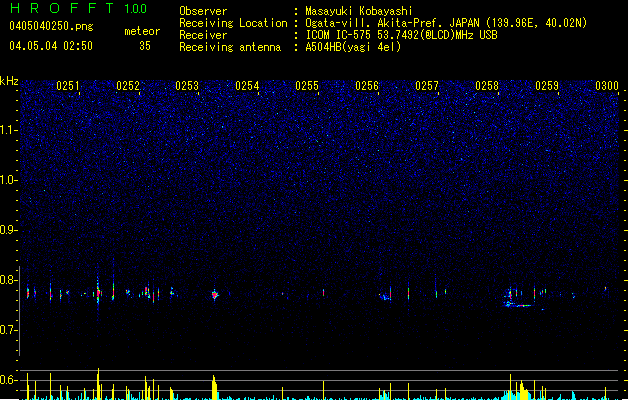
Task: Click the 0253 time marker
Action: click(187, 86)
